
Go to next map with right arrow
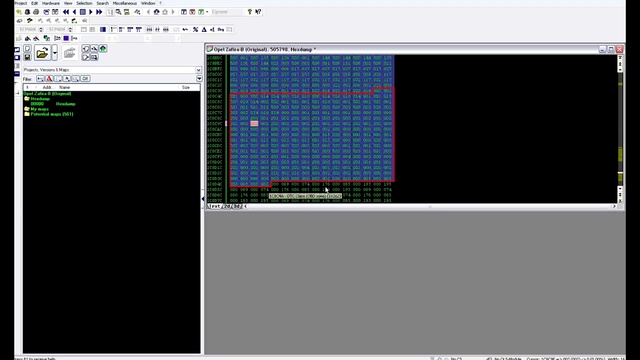(91, 12)
